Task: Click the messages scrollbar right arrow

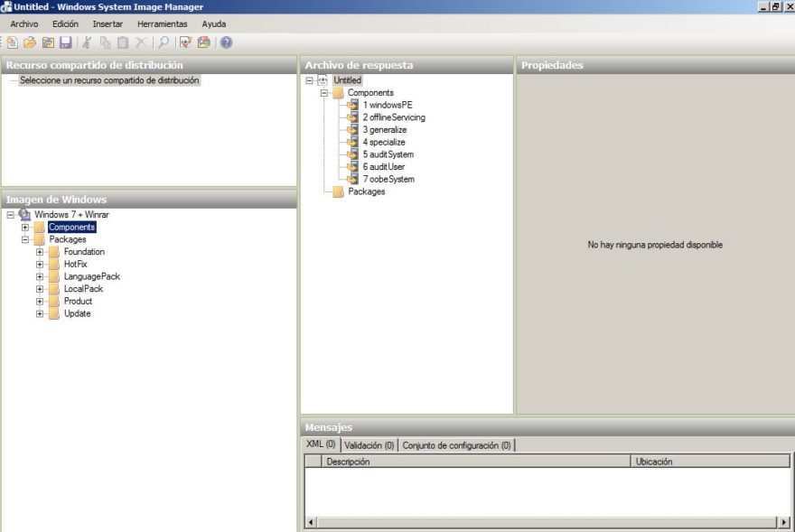Action: click(784, 522)
